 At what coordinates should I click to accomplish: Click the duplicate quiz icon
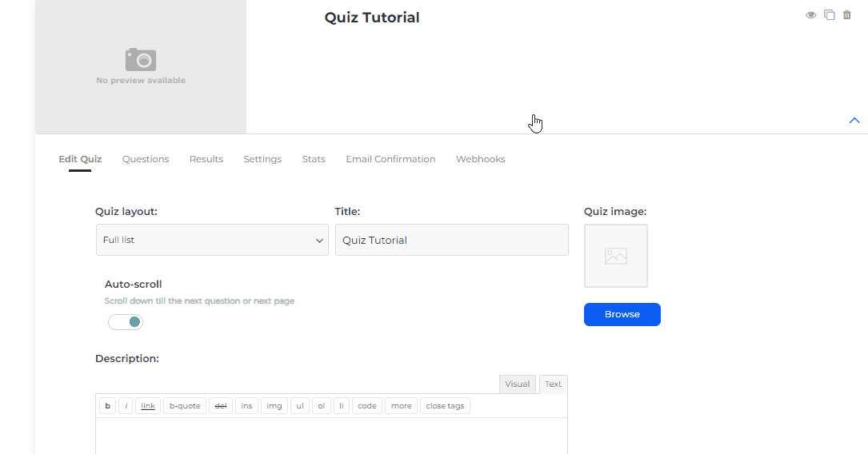click(830, 15)
